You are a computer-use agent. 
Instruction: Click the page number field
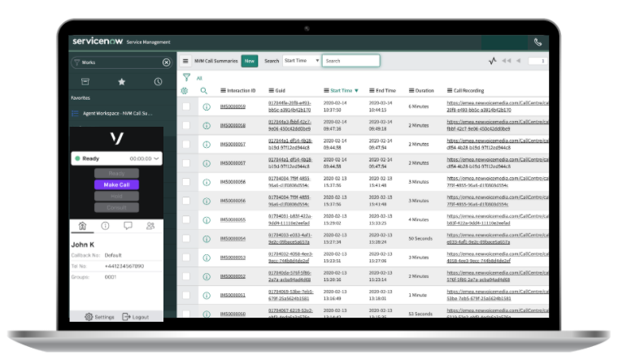(538, 61)
